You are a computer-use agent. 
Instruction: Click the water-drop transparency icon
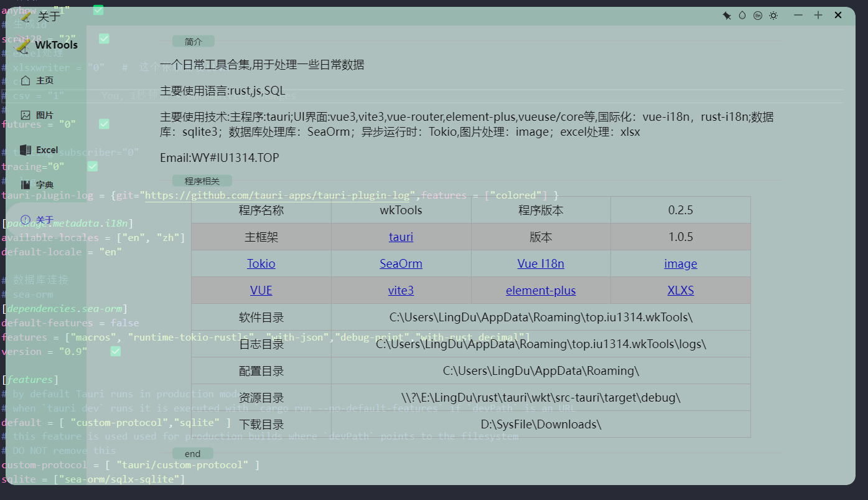[742, 16]
